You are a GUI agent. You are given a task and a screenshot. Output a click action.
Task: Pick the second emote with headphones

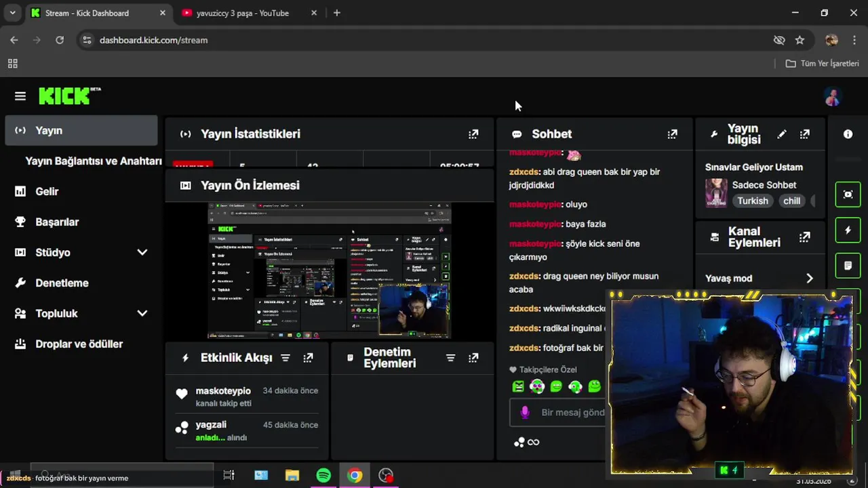[537, 386]
